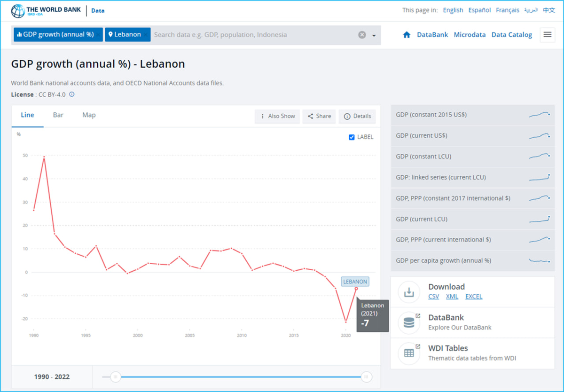Click the GDP growth (annual %) tag
Screen dimensions: 564x392
58,35
